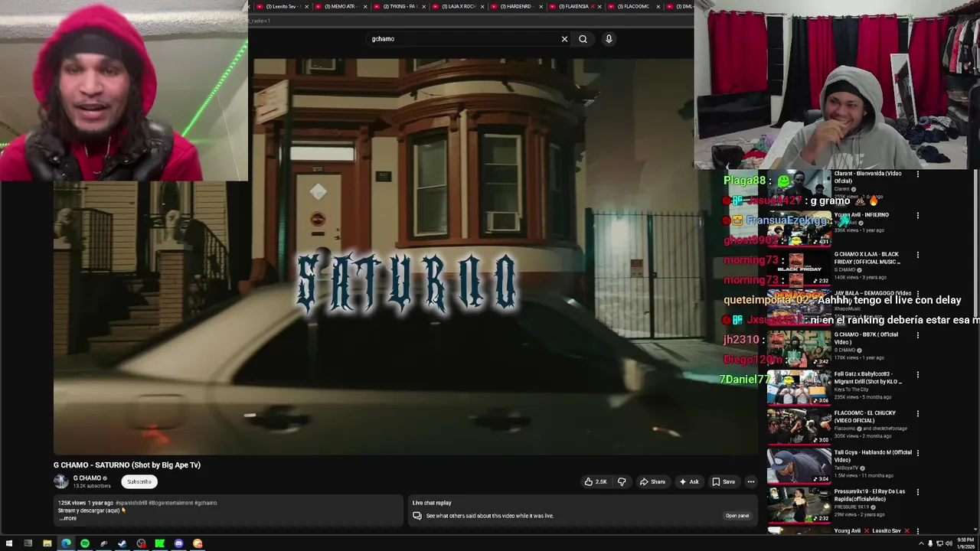Subscribe to the G CHAMO channel
This screenshot has height=551, width=980.
139,481
